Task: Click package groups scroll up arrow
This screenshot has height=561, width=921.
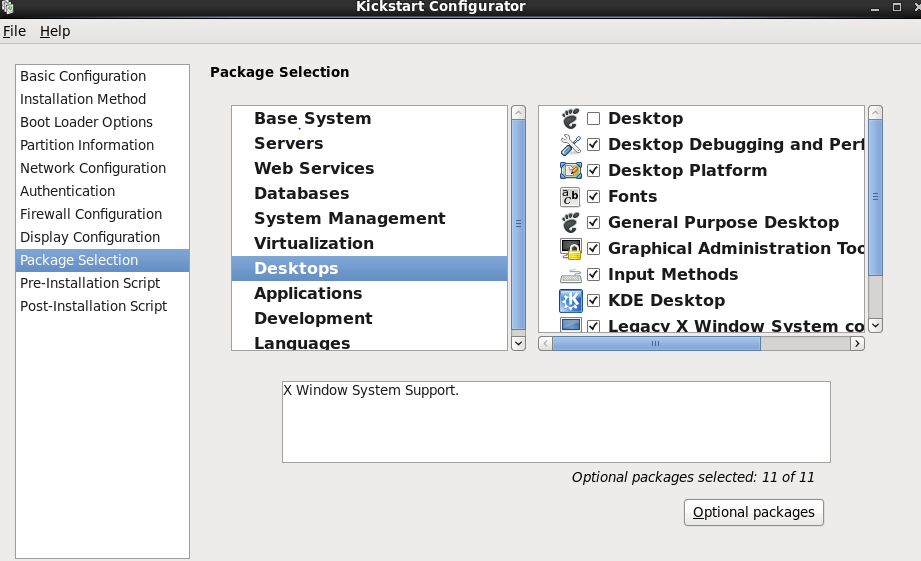Action: (875, 112)
